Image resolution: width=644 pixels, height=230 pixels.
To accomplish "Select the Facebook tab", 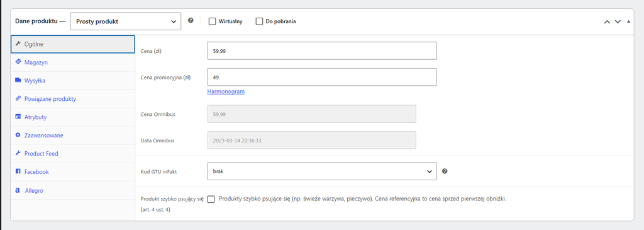I will 73,171.
